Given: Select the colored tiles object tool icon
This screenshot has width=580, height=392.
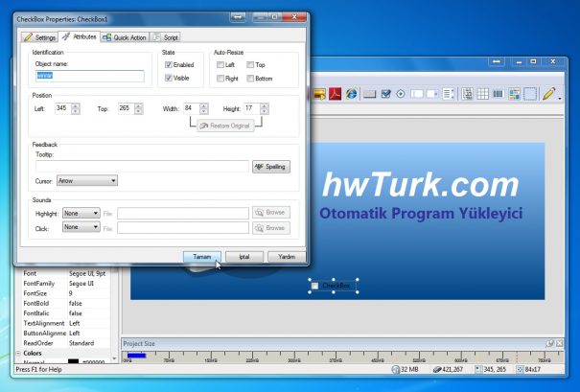Looking at the screenshot, I should click(514, 94).
